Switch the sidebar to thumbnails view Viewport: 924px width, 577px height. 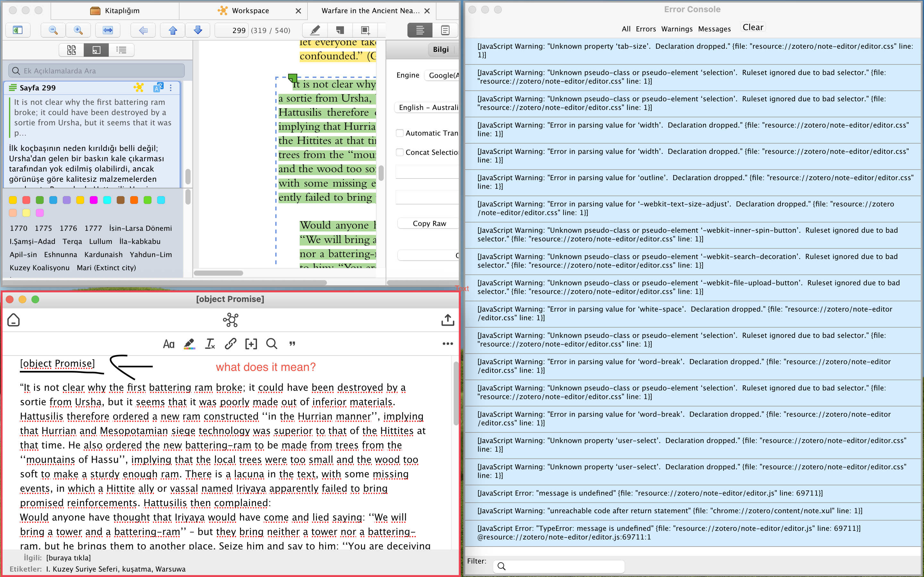(x=71, y=50)
